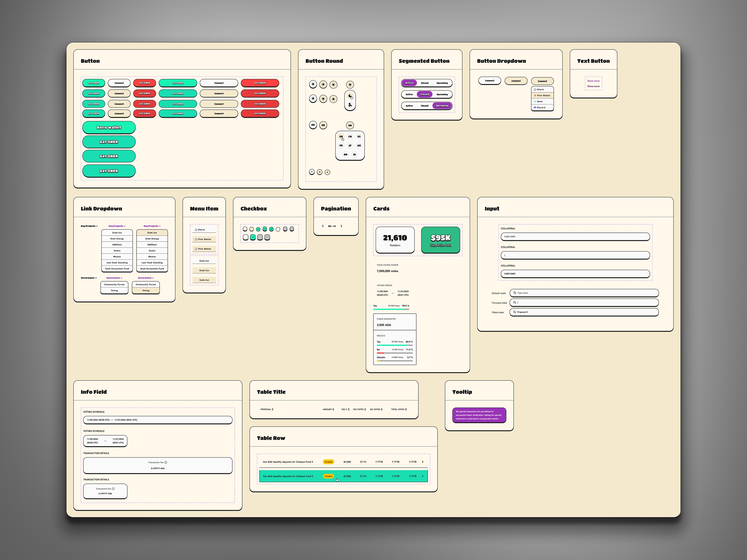Select the white round radio button
Image resolution: width=747 pixels, height=560 pixels.
tap(278, 229)
